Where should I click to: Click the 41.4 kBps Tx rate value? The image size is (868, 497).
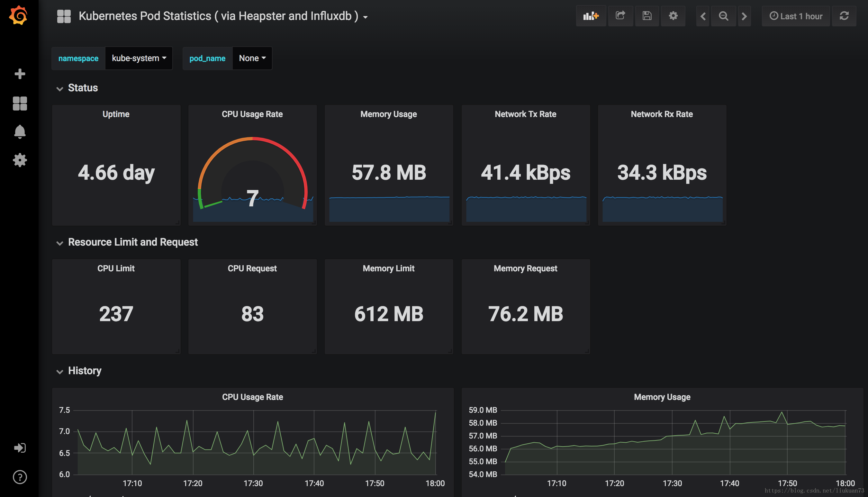tap(526, 172)
